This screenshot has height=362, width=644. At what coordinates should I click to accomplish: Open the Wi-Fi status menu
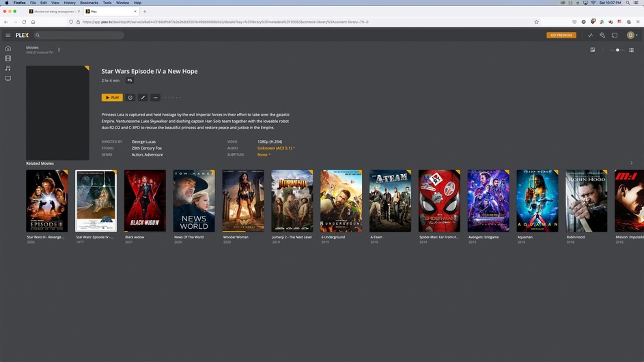coord(593,3)
